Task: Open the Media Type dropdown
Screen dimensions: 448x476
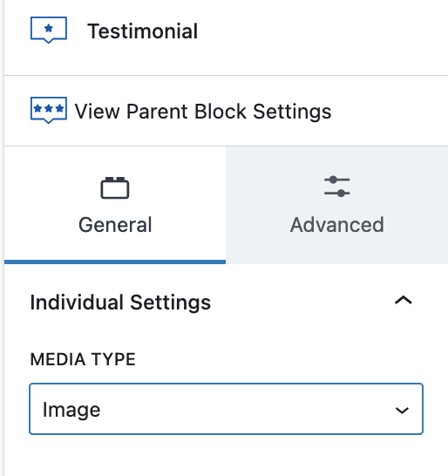Action: coord(226,409)
